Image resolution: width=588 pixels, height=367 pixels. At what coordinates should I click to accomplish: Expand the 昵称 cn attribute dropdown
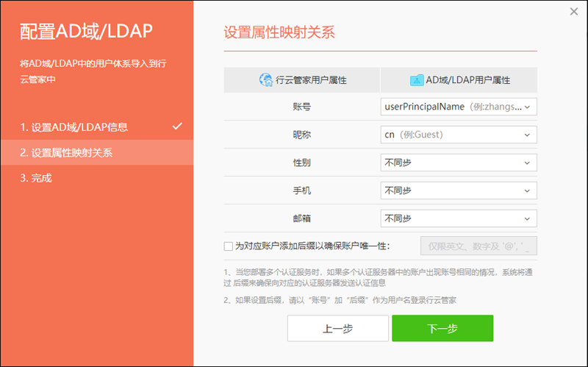[459, 135]
